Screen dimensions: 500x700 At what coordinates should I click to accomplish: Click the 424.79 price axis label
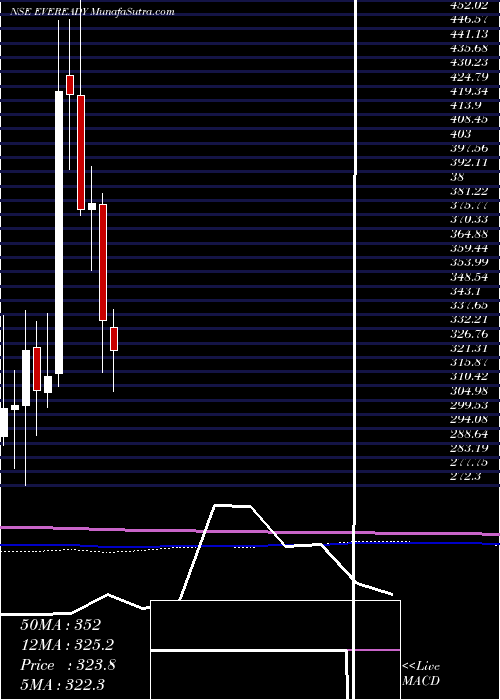click(x=471, y=77)
